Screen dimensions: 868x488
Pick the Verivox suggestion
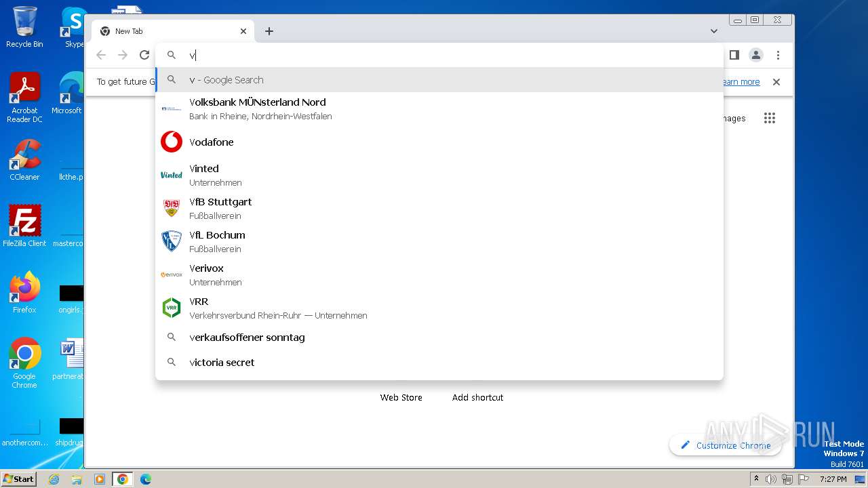point(439,274)
